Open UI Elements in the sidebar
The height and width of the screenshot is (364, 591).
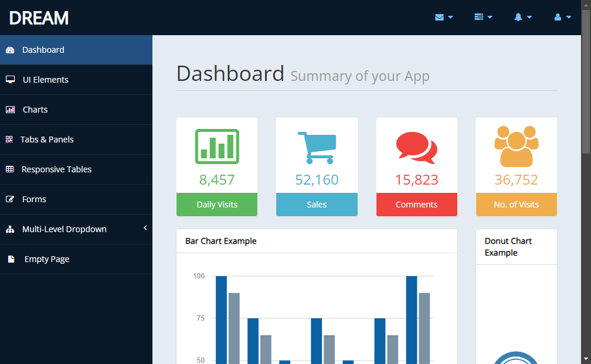76,80
